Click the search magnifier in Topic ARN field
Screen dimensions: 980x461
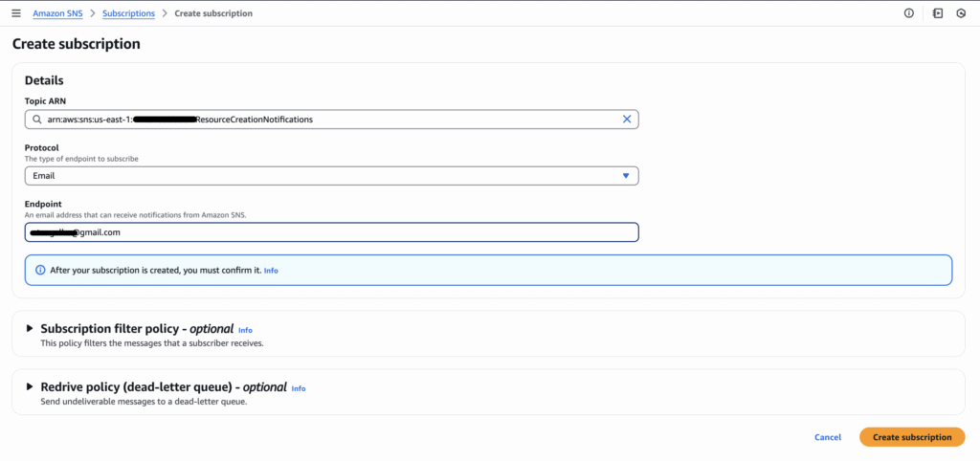click(x=37, y=120)
